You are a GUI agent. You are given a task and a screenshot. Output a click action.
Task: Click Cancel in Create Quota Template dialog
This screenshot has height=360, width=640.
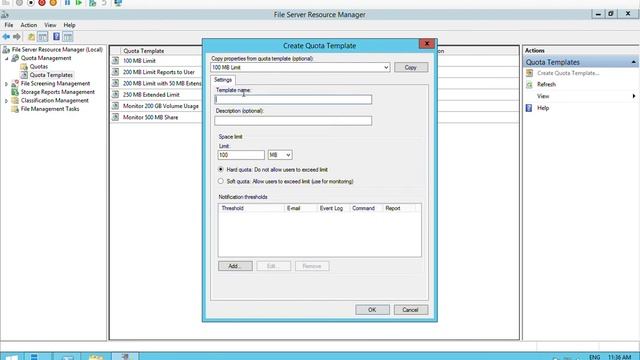click(411, 310)
